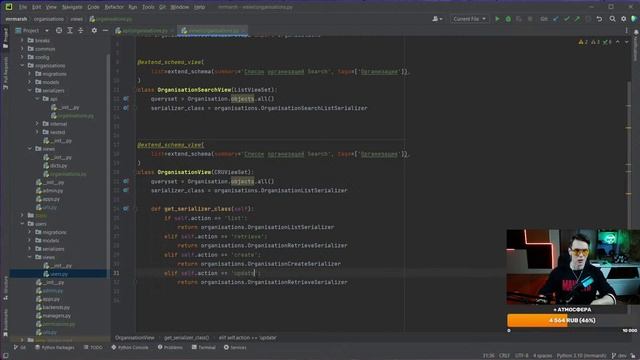Viewport: 640px width, 360px height.
Task: Hide the Project panel with the minus icon
Action: (105, 31)
